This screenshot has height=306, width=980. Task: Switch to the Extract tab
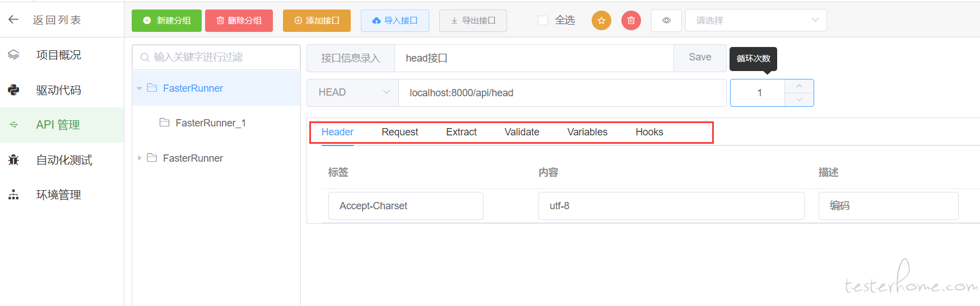pyautogui.click(x=461, y=132)
